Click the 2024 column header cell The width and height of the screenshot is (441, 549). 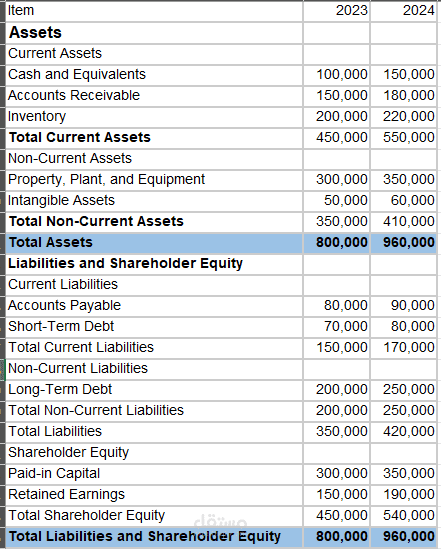(x=404, y=11)
